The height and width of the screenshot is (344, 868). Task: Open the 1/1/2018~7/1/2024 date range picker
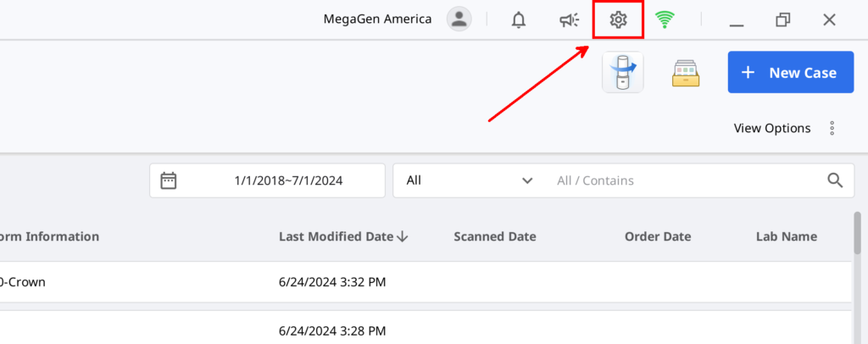pos(267,180)
